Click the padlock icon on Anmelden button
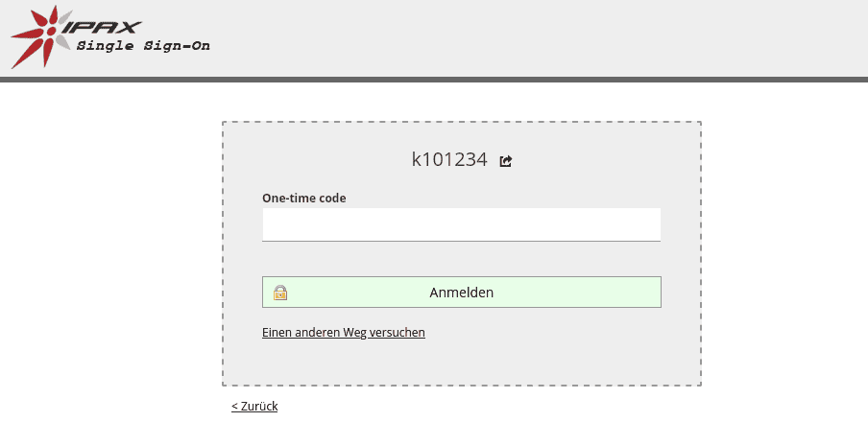The image size is (868, 422). pyautogui.click(x=280, y=293)
